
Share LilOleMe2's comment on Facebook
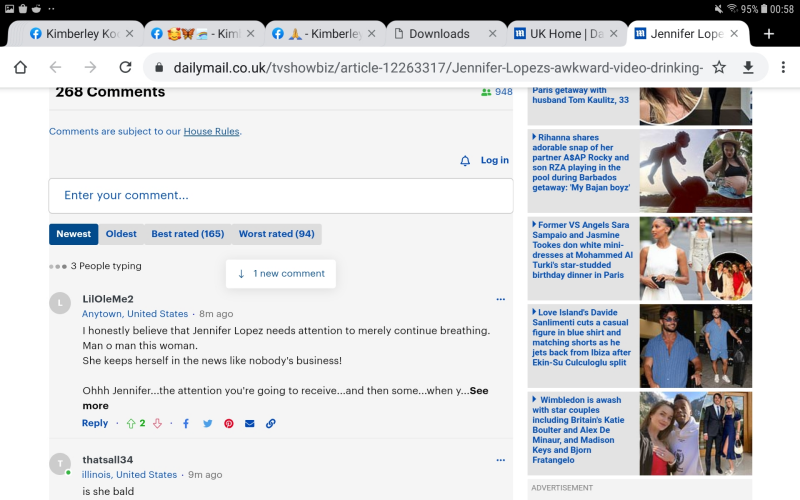tap(186, 423)
